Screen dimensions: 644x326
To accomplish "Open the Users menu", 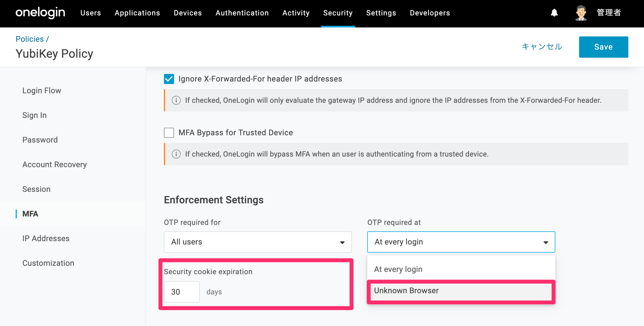I will pos(91,13).
